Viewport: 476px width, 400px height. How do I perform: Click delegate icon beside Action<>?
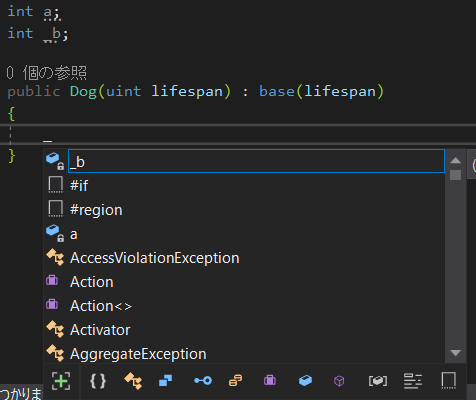tap(52, 305)
